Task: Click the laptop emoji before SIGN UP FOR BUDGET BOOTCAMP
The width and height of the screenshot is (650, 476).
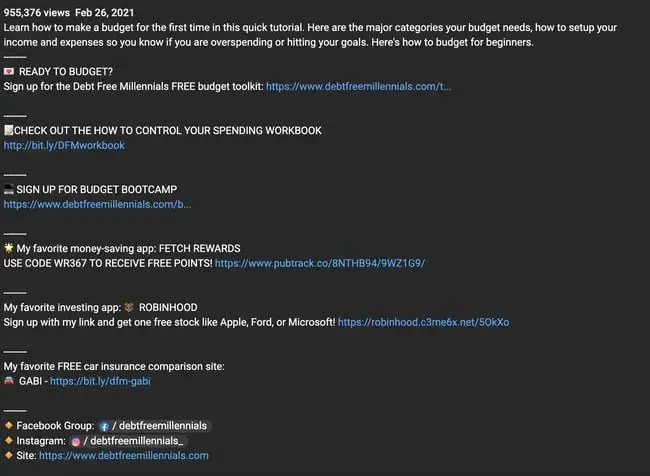Action: (x=9, y=189)
